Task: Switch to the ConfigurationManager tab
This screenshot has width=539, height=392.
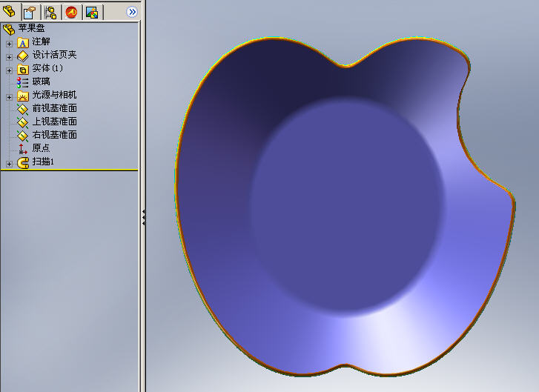Action: click(x=50, y=13)
